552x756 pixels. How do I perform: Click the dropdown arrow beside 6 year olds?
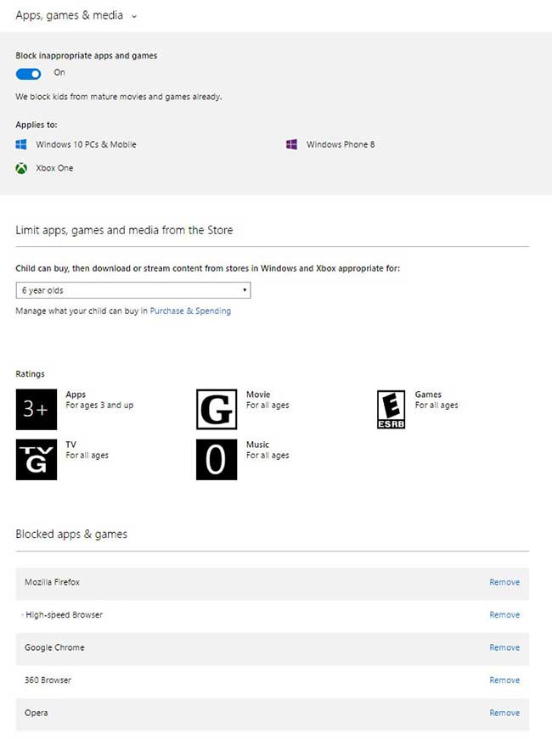245,289
